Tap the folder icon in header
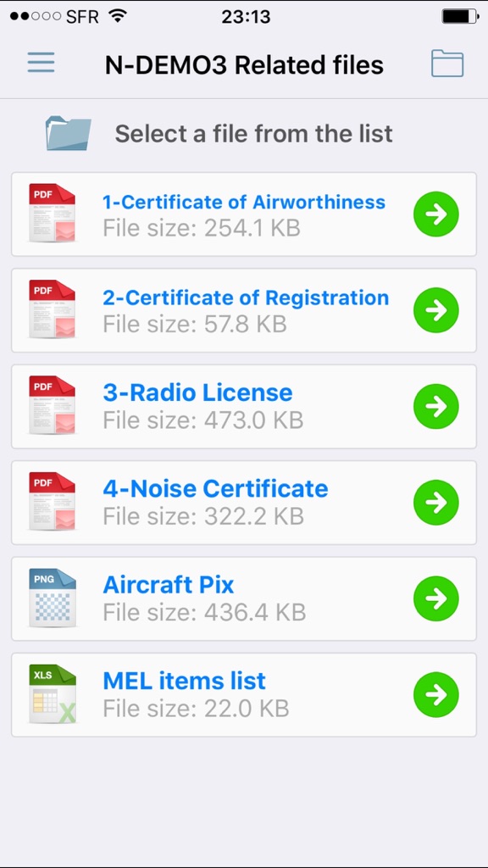 tap(447, 63)
